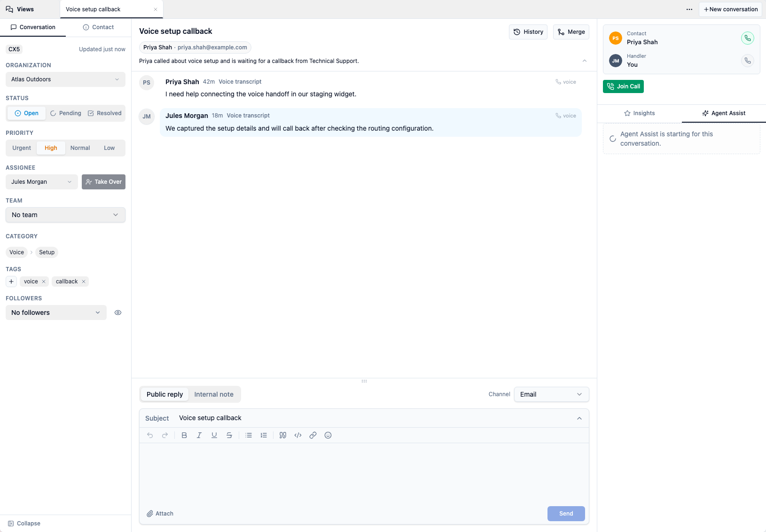Open the Agent Assist tab
The width and height of the screenshot is (766, 532).
click(724, 113)
